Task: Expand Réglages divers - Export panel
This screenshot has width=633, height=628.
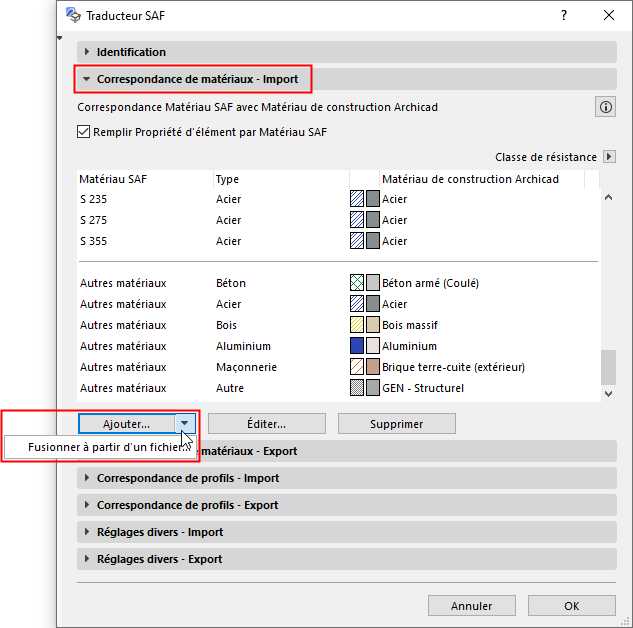Action: coord(347,559)
